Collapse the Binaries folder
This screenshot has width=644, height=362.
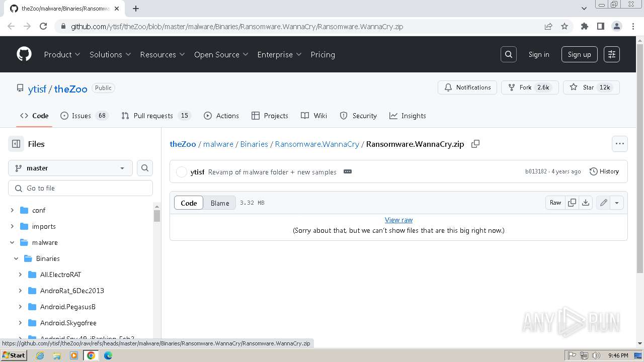point(16,258)
